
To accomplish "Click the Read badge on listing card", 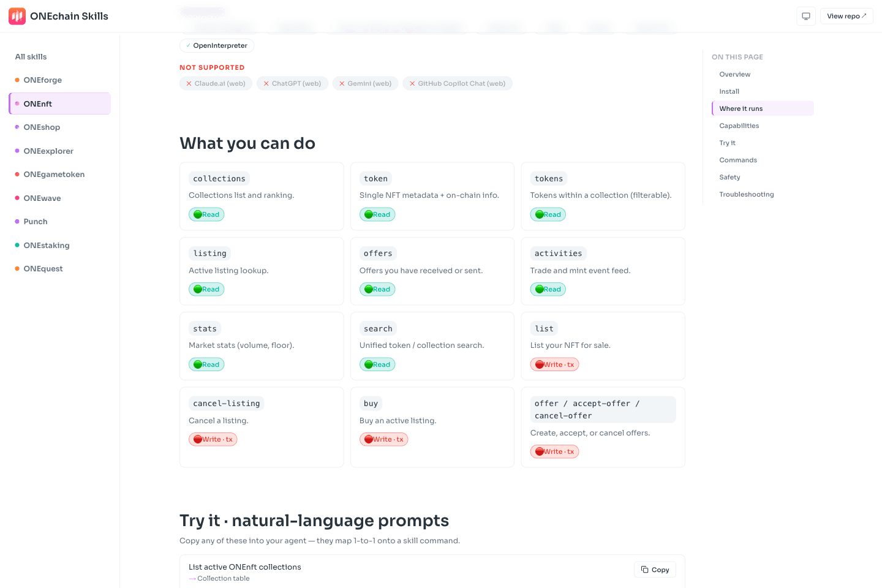I will [x=206, y=289].
